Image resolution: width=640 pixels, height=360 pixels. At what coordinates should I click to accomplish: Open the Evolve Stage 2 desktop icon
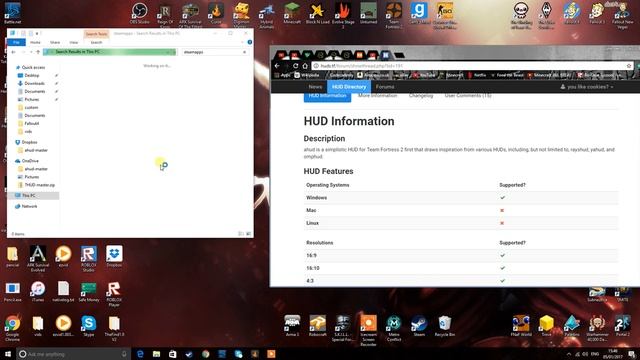[x=343, y=15]
